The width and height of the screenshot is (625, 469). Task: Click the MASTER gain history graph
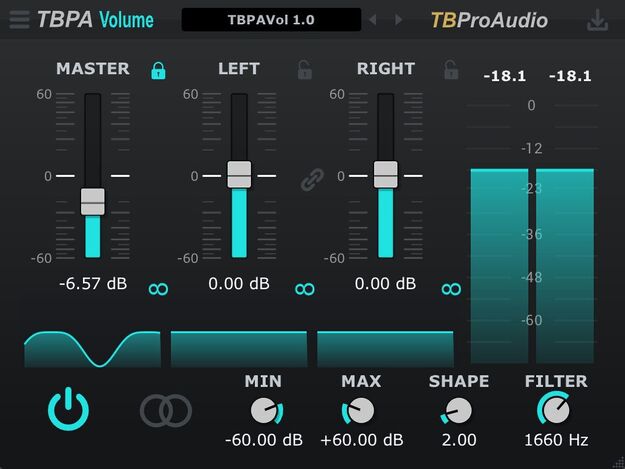[x=92, y=349]
